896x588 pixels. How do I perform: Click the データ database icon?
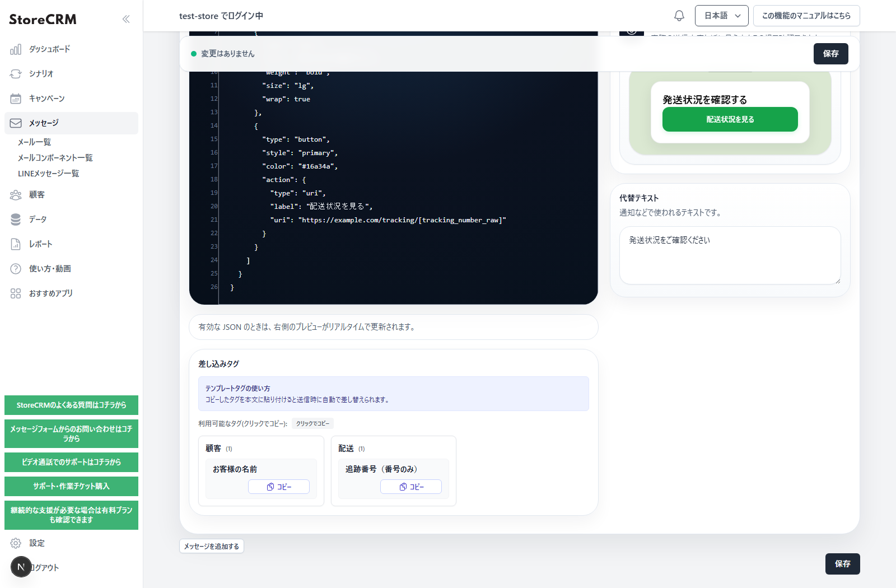(16, 220)
